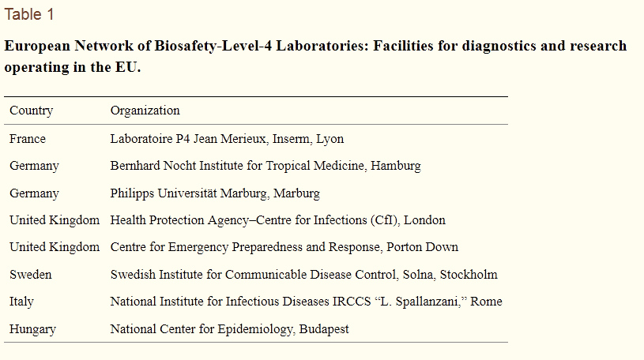This screenshot has width=644, height=360.
Task: Click the France country cell
Action: pos(28,139)
